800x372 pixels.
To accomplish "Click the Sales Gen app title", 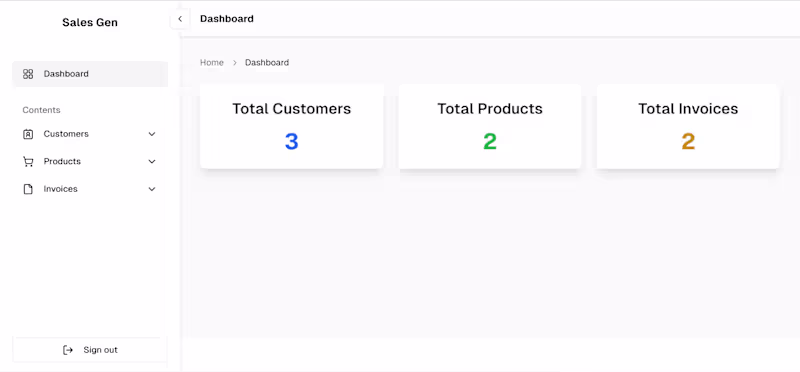I will [90, 22].
